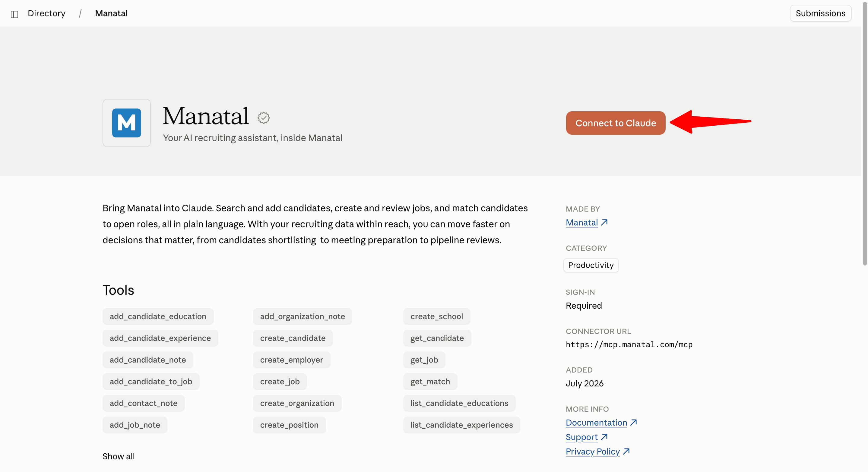This screenshot has width=868, height=472.
Task: Click the Manatal breadcrumb item
Action: (111, 14)
